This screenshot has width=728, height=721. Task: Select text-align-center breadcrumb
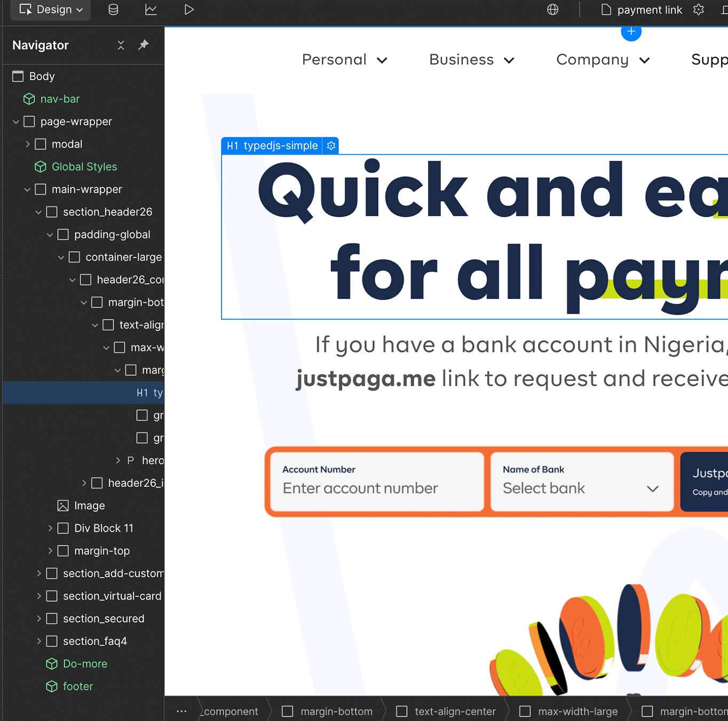(446, 711)
